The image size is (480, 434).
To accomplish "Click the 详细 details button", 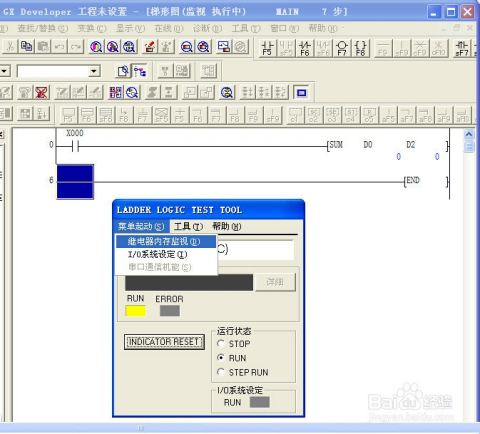I will click(x=275, y=282).
